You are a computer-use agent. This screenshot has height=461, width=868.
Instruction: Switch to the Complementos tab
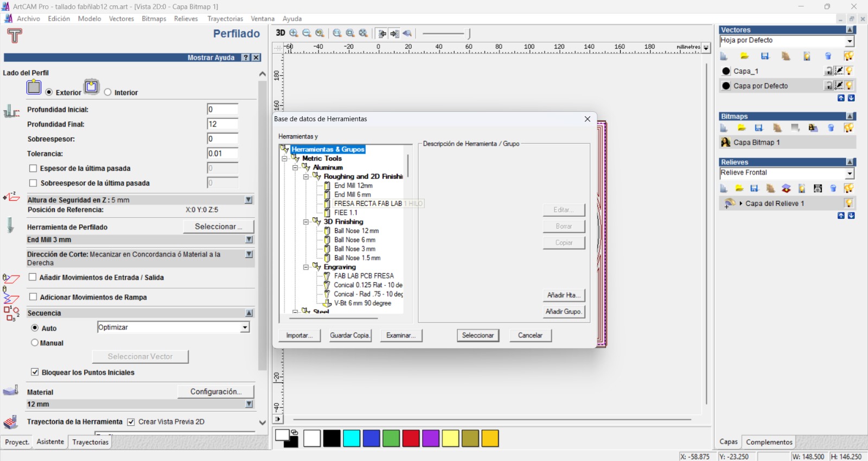pos(769,442)
